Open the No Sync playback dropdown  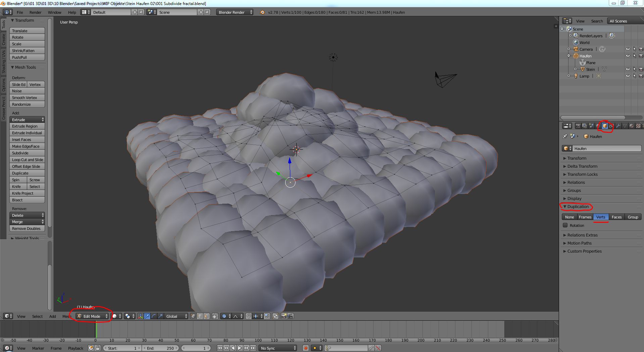pyautogui.click(x=278, y=348)
